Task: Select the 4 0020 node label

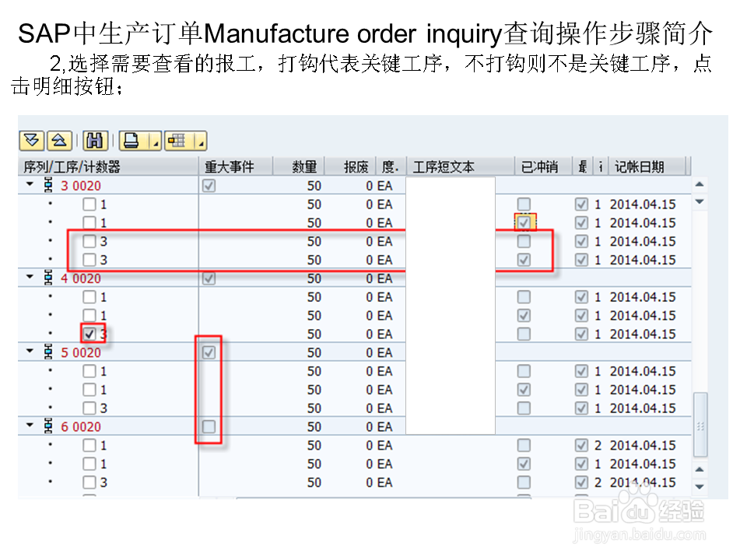Action: coord(81,278)
